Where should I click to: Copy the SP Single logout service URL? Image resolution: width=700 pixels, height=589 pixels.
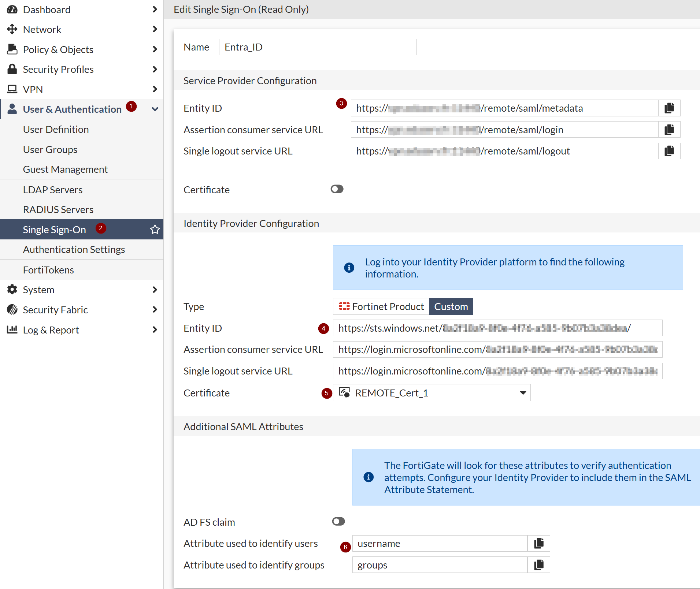pos(669,151)
